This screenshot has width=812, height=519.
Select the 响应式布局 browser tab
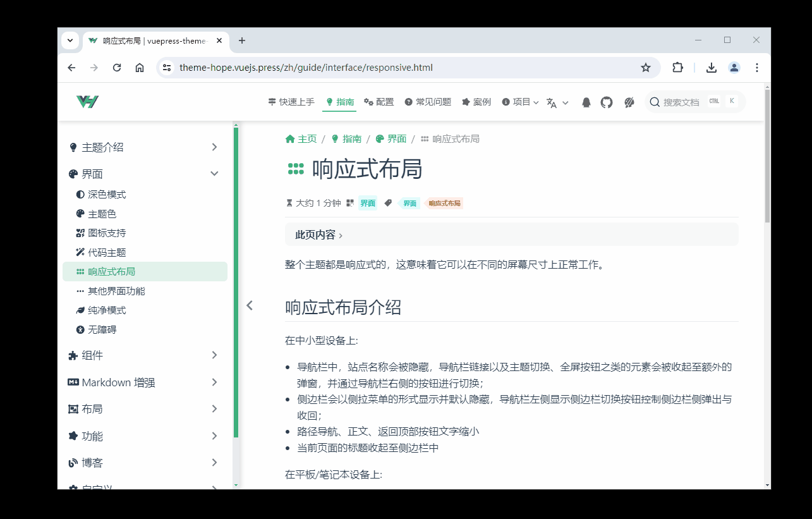(x=155, y=40)
